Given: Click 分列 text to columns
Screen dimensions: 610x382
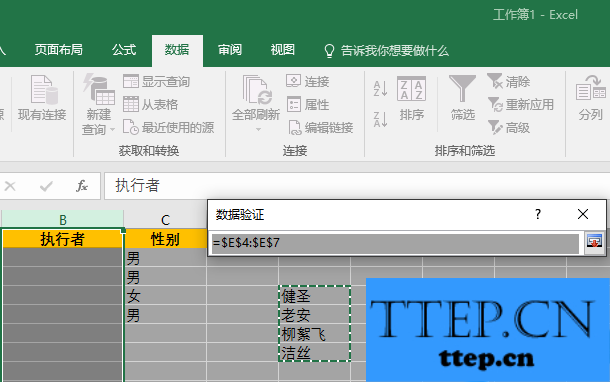Looking at the screenshot, I should (x=591, y=98).
